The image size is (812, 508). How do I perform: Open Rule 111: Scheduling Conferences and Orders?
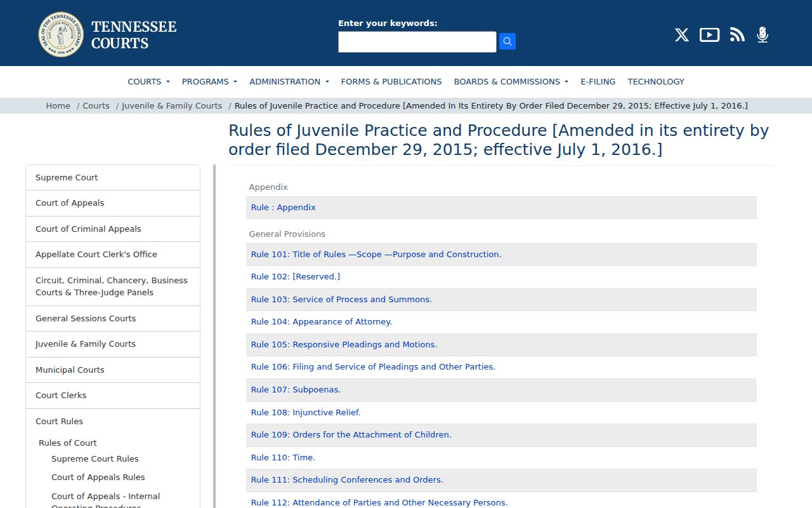click(347, 480)
